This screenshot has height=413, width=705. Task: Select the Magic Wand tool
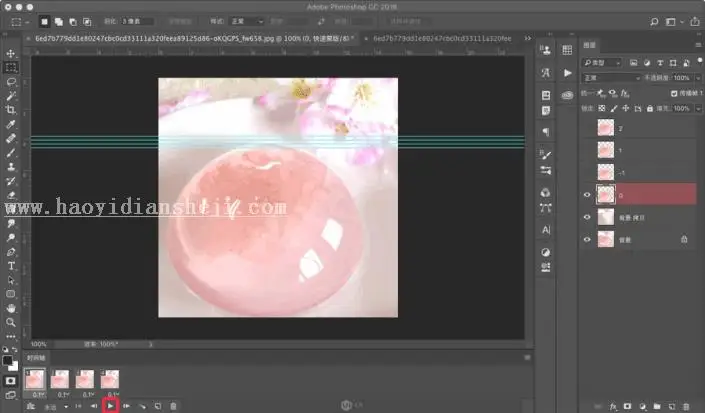pos(11,96)
